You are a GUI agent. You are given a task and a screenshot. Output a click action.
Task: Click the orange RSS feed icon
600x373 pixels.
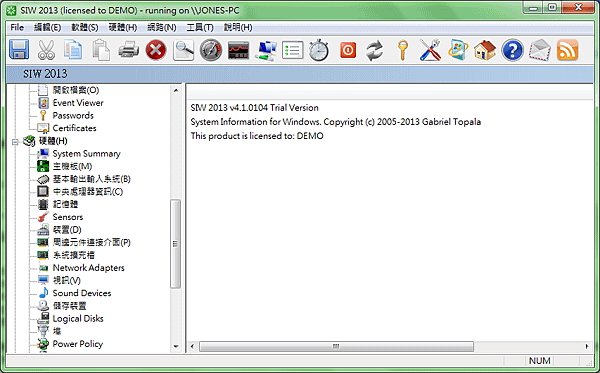click(567, 50)
